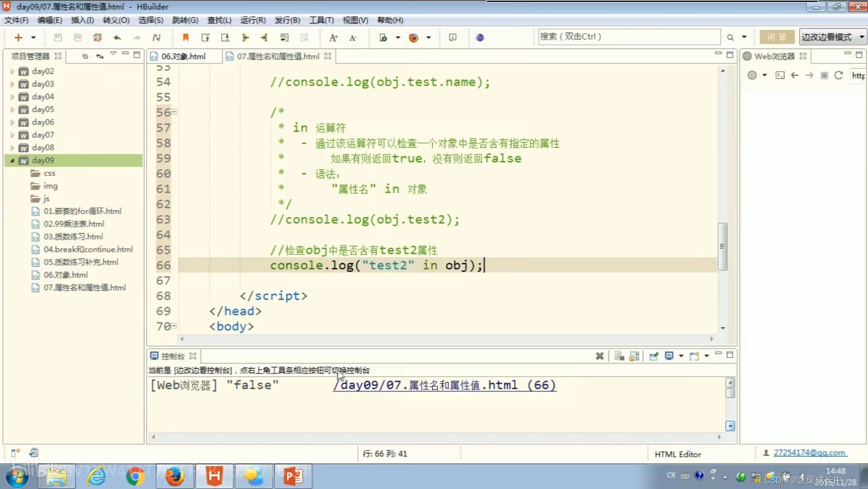Open the 工具(T) menu
This screenshot has width=868, height=489.
pos(321,20)
